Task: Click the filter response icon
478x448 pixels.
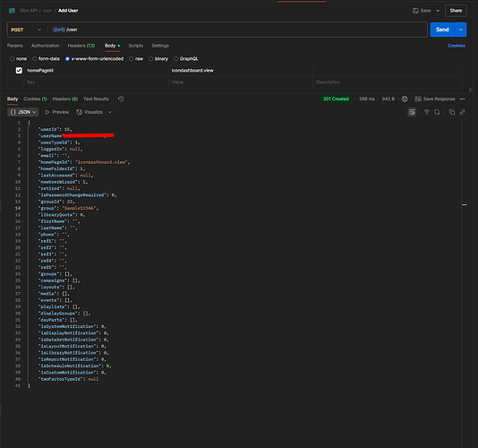Action: (x=427, y=112)
